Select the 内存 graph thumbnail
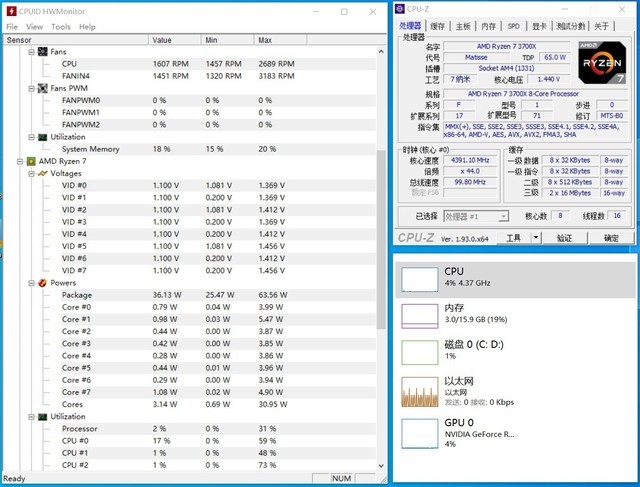 coord(420,316)
